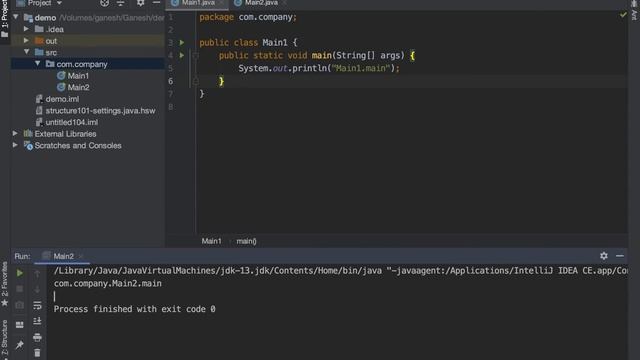Click the camera dump threads icon
The image size is (640, 360).
[x=20, y=305]
